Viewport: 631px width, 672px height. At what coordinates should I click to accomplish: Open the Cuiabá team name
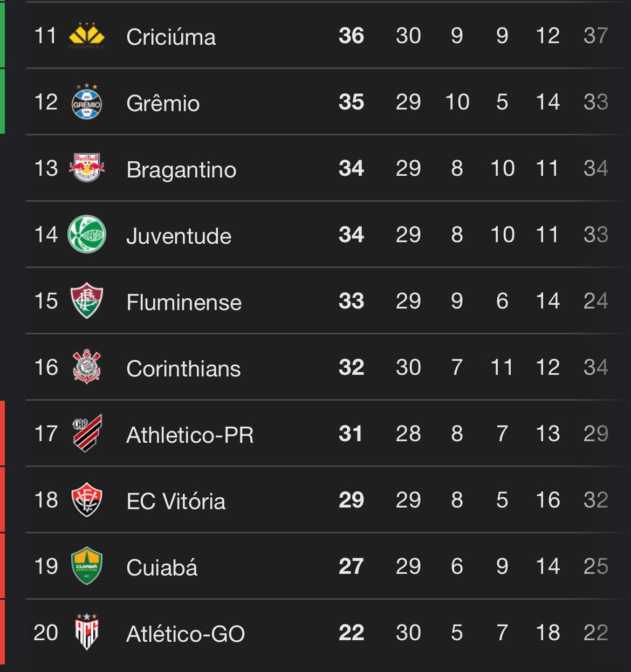click(162, 567)
